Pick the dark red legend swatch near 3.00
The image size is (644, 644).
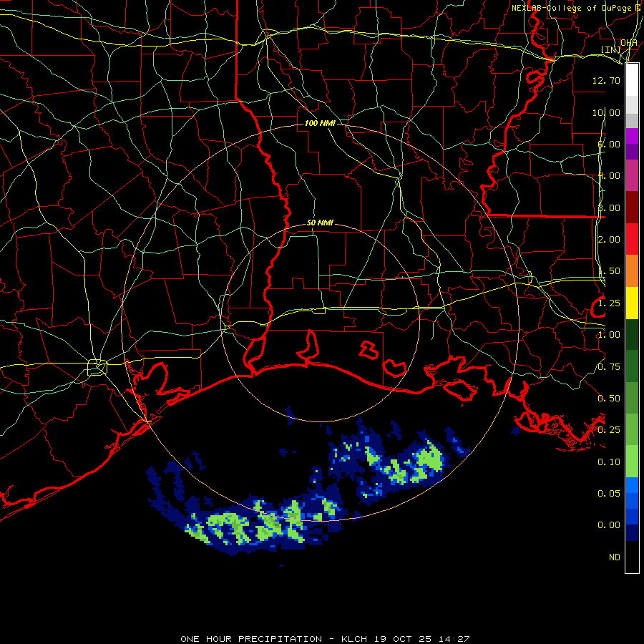[x=632, y=208]
